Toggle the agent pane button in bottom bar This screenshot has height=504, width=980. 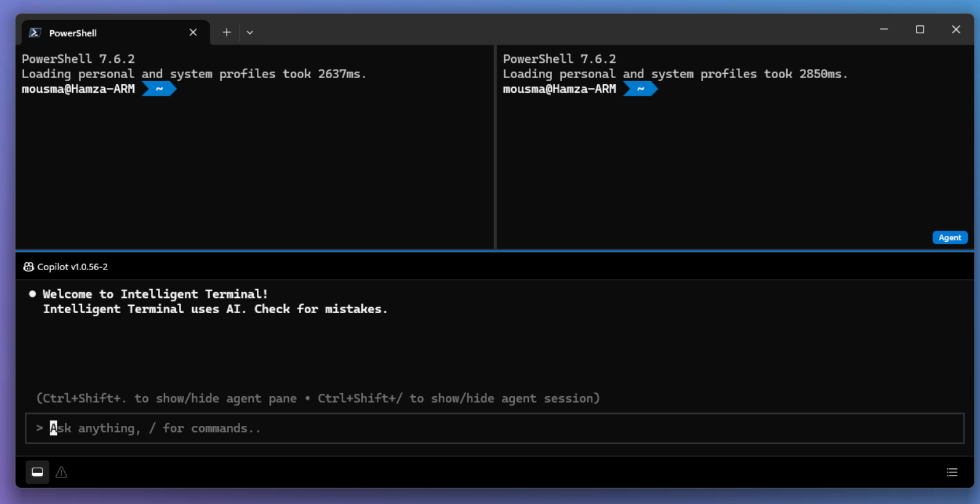point(38,472)
